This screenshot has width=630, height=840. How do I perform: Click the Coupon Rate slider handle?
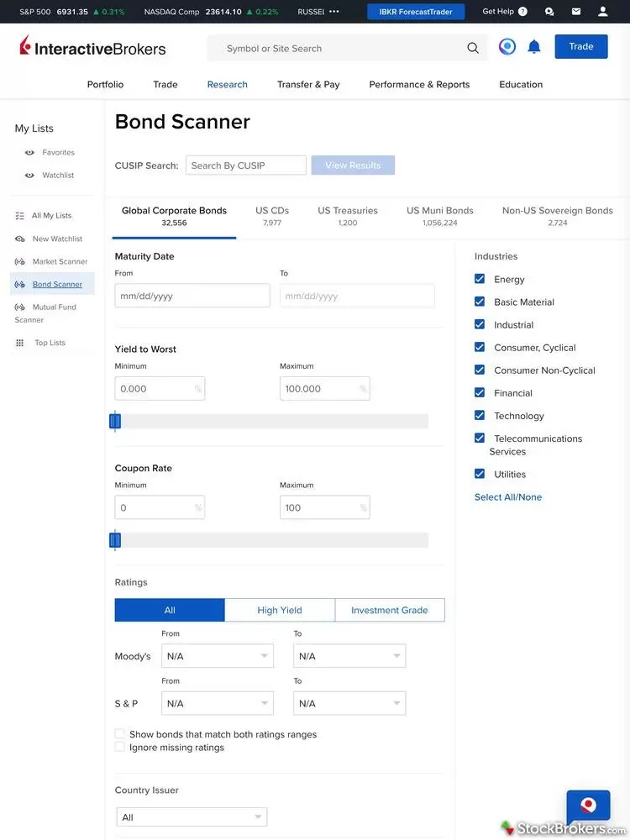[115, 540]
